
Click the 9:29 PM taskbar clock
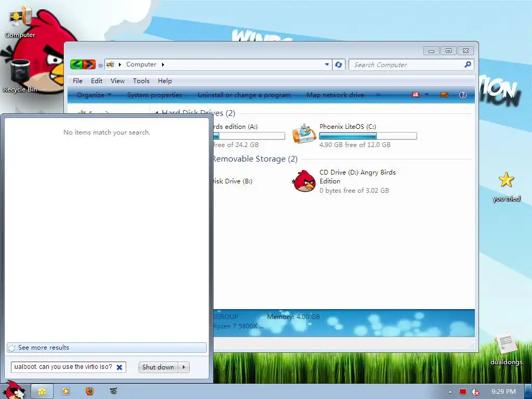tap(503, 392)
